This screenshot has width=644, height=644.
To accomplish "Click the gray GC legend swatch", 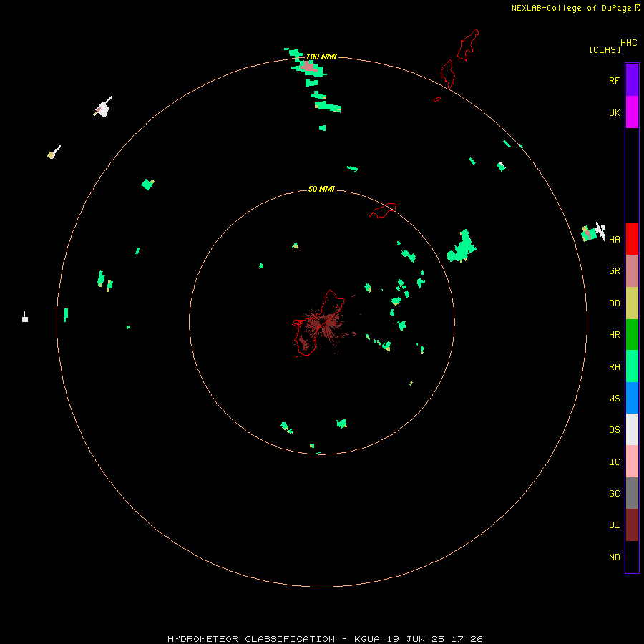I will click(x=632, y=493).
